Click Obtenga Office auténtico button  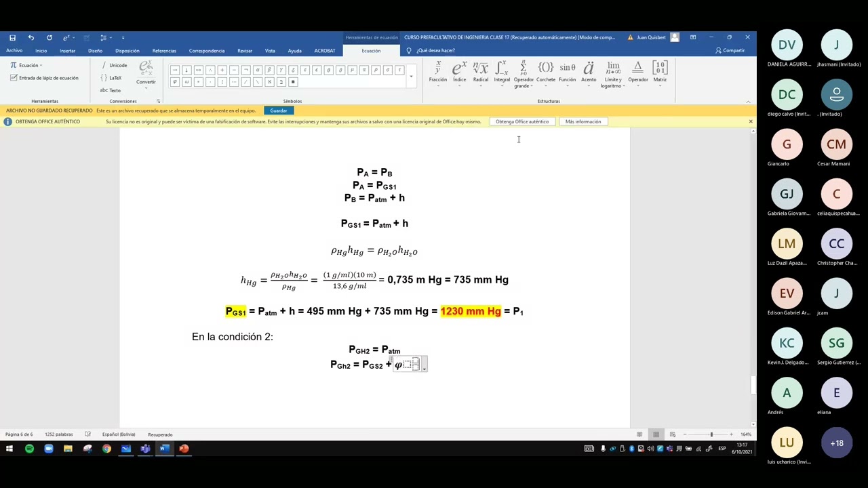click(x=522, y=121)
